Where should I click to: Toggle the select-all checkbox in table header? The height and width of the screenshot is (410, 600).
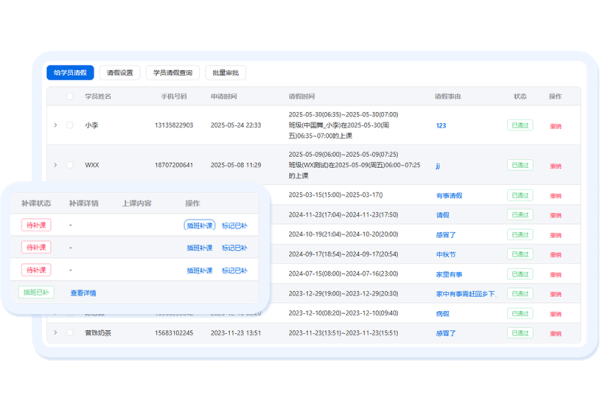tap(70, 97)
